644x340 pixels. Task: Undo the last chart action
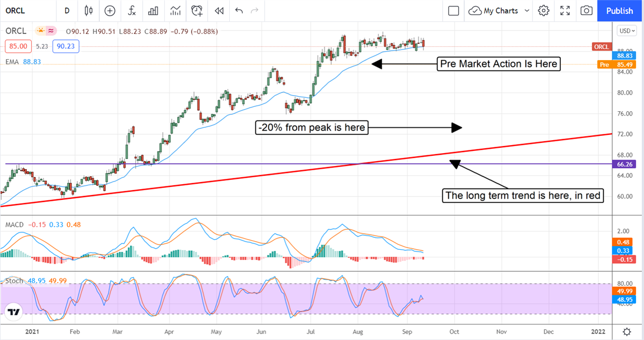(x=239, y=11)
